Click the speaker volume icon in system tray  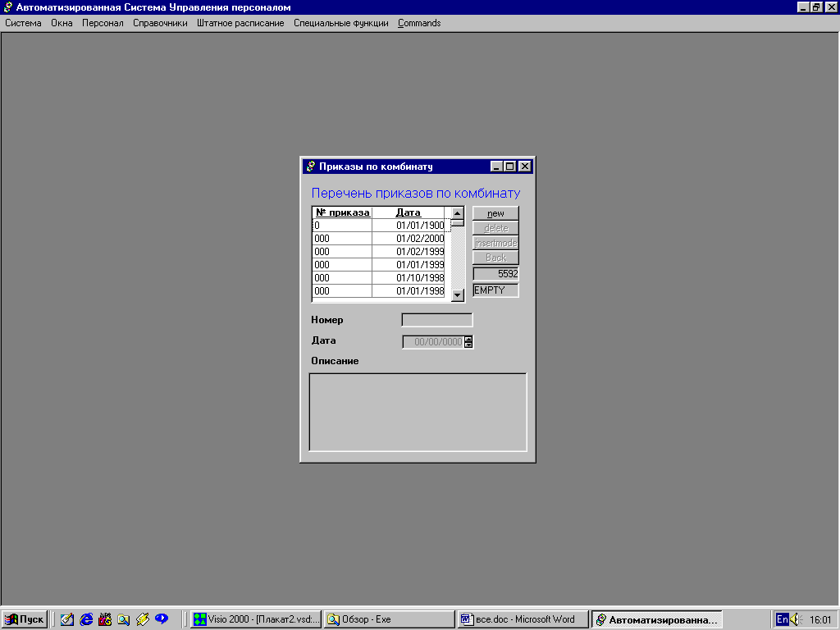tap(796, 619)
